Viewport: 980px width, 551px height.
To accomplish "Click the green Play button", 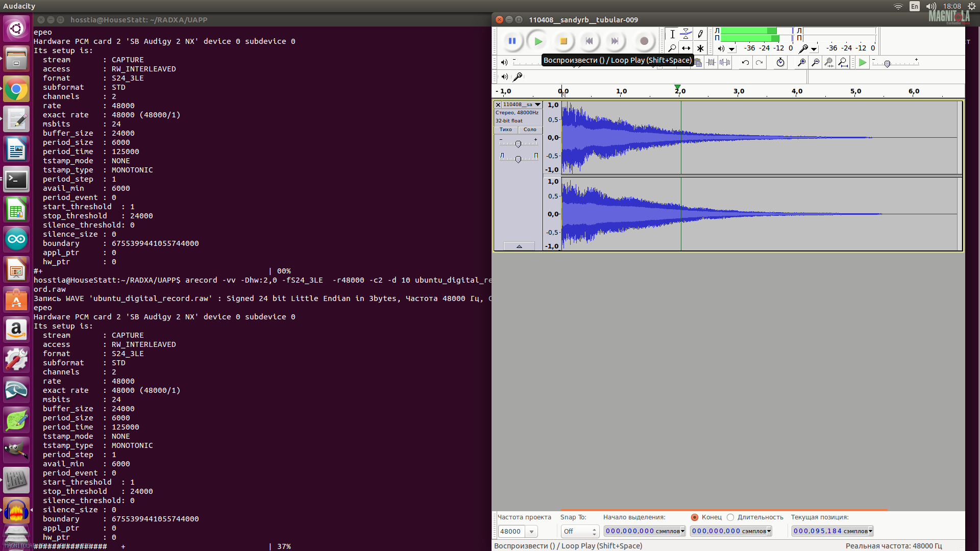I will click(x=538, y=41).
